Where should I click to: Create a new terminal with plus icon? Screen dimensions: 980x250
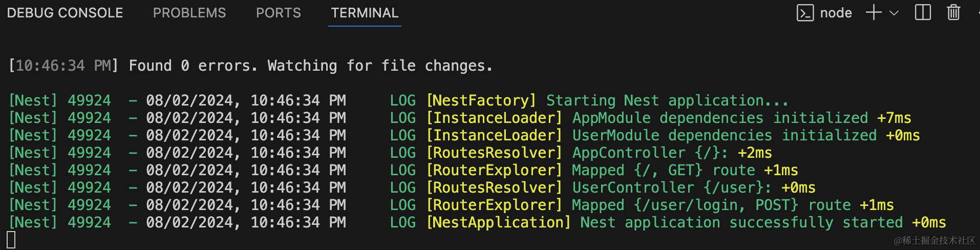pyautogui.click(x=874, y=13)
